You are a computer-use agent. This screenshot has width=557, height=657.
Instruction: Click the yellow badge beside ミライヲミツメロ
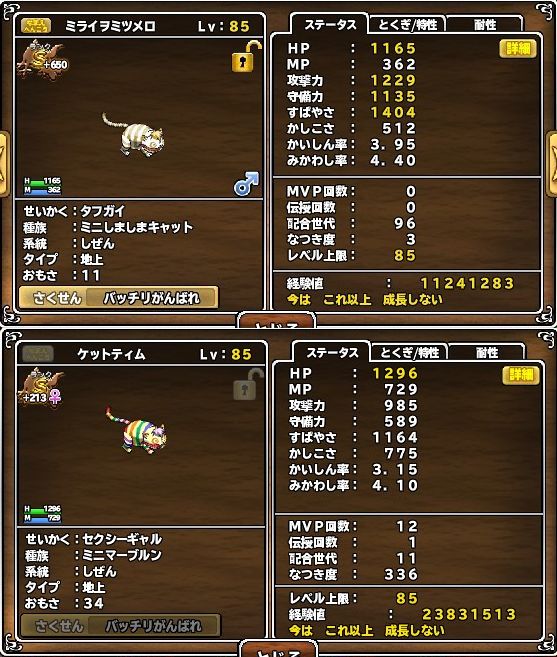(36, 26)
